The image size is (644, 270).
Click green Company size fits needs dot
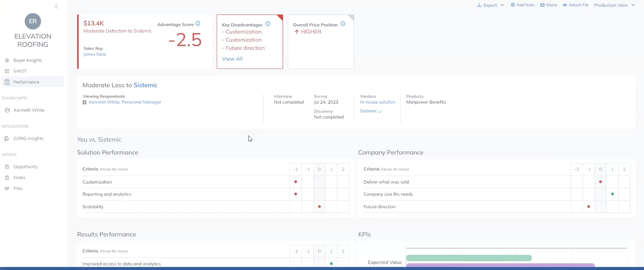pyautogui.click(x=612, y=194)
